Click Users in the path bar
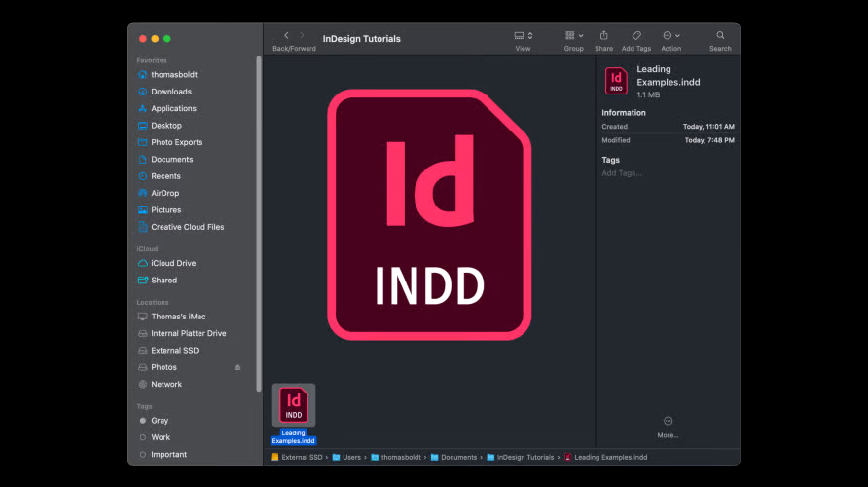 point(346,457)
